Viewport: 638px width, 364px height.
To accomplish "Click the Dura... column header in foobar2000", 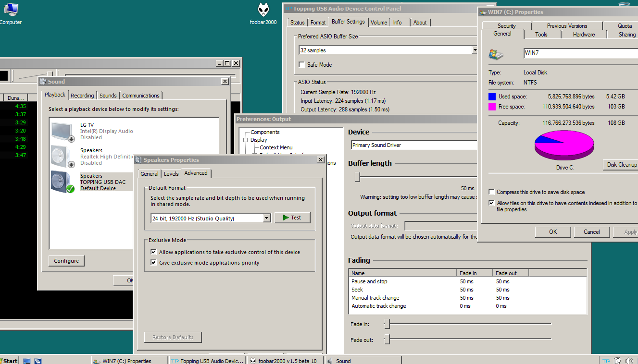I will pyautogui.click(x=16, y=98).
